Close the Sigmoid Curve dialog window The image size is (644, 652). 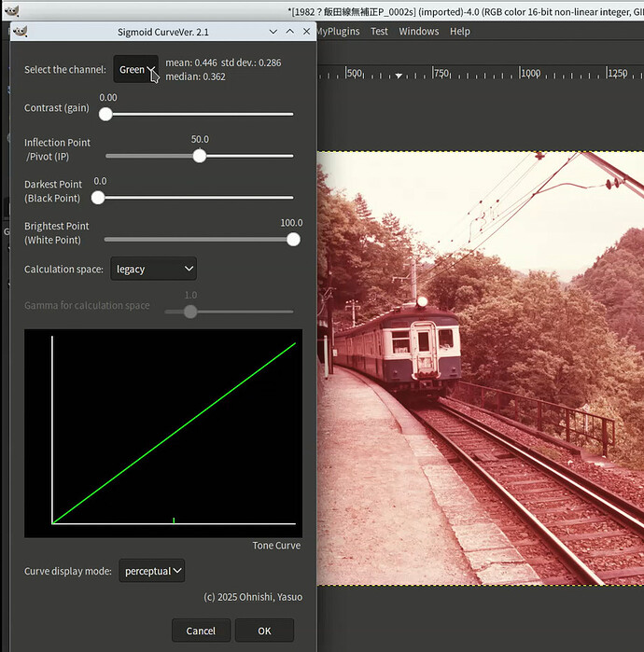[x=307, y=31]
